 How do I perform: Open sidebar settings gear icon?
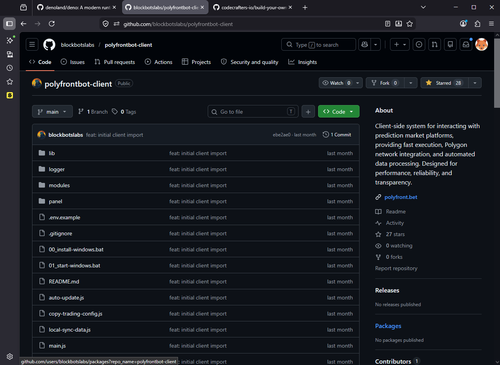click(10, 356)
